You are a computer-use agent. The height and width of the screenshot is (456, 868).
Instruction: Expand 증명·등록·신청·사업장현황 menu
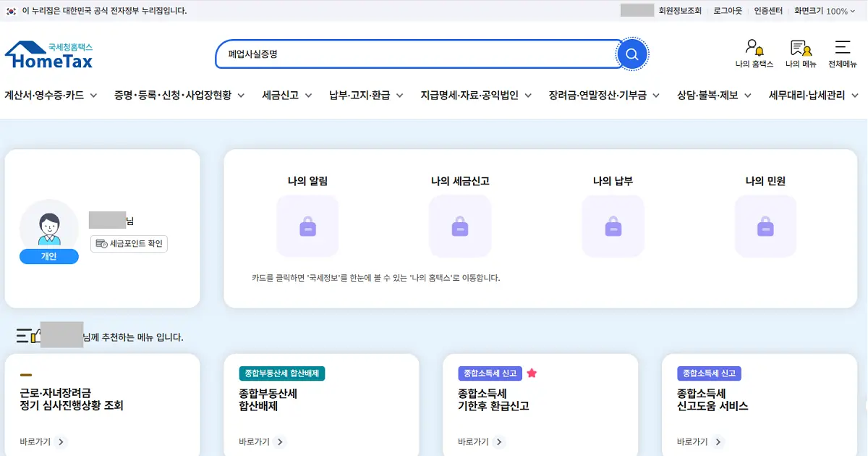179,95
